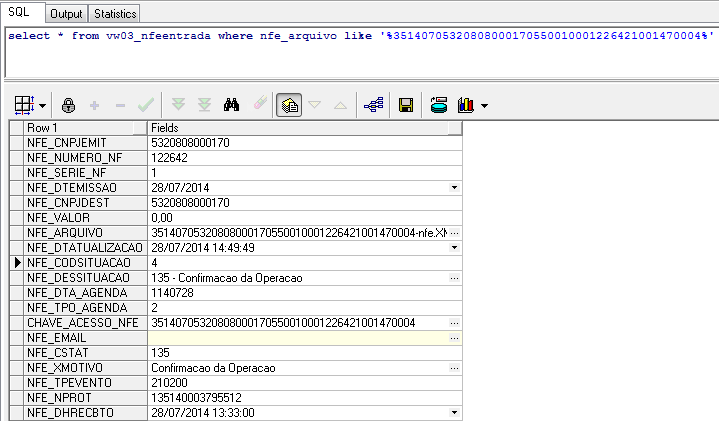Screen dimensions: 719x421
Task: Toggle the single record view button
Action: (289, 105)
